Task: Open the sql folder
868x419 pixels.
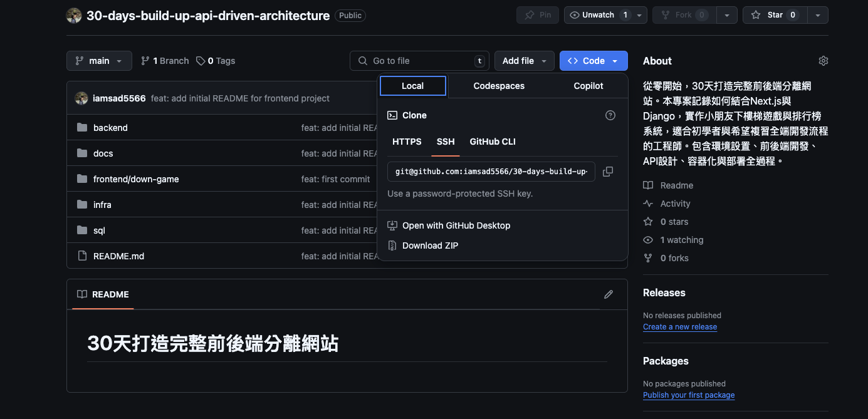Action: [99, 230]
